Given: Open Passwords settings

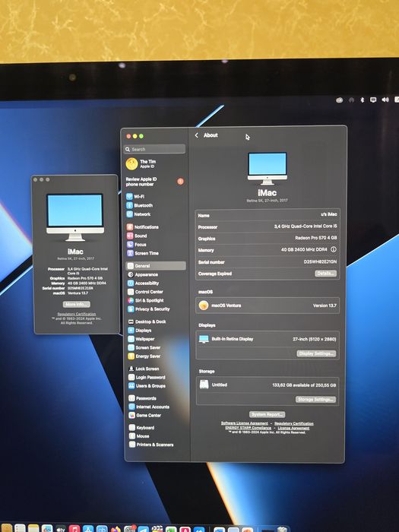Looking at the screenshot, I should [x=143, y=398].
